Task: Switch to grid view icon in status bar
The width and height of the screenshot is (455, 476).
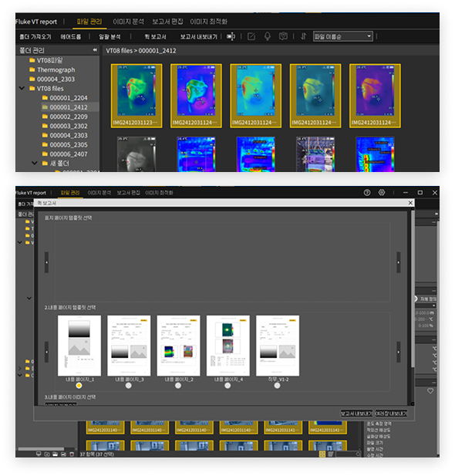Action: coord(322,454)
